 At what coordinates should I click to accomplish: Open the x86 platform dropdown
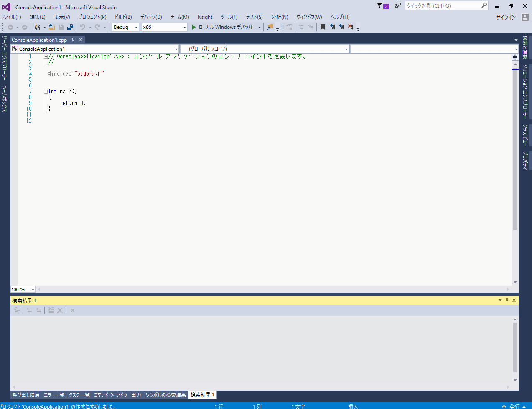[x=184, y=27]
